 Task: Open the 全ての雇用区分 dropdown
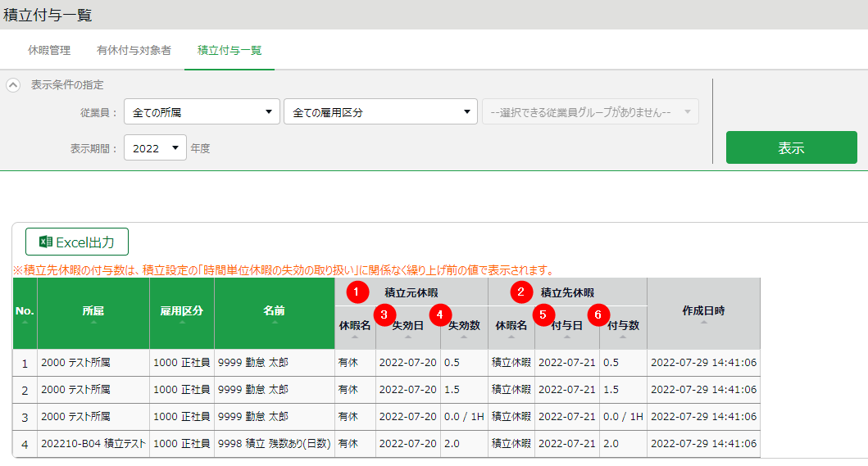point(380,112)
